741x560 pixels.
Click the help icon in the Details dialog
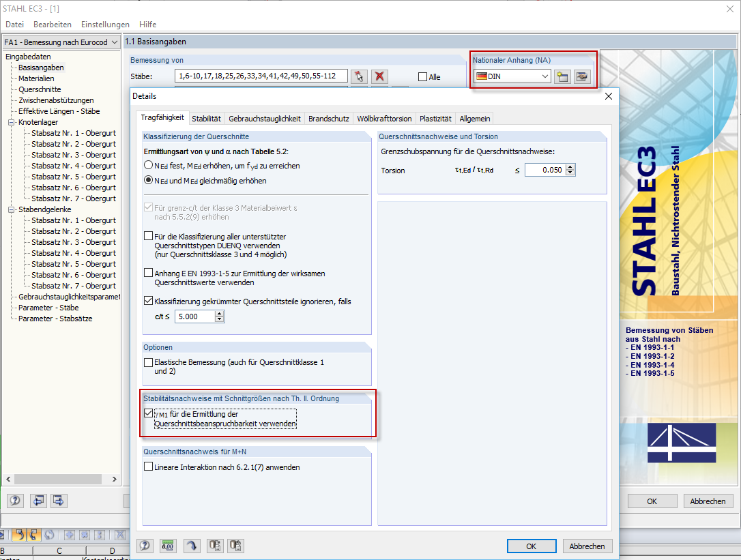[145, 546]
